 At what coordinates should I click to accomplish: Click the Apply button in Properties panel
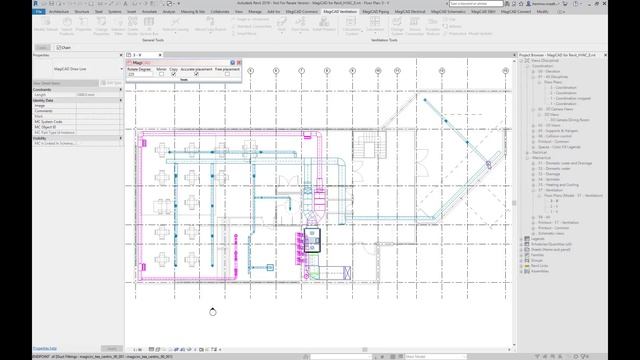[111, 349]
